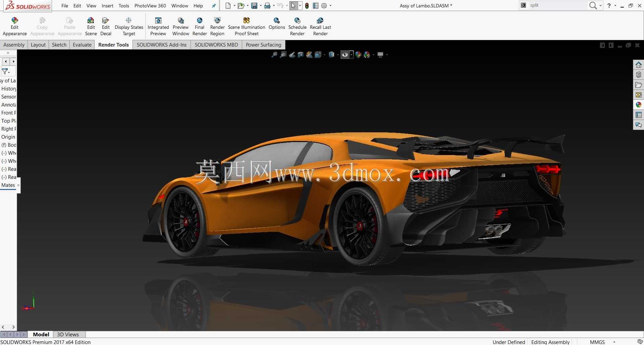
Task: Open Custom Properties in task pane
Action: (x=638, y=115)
